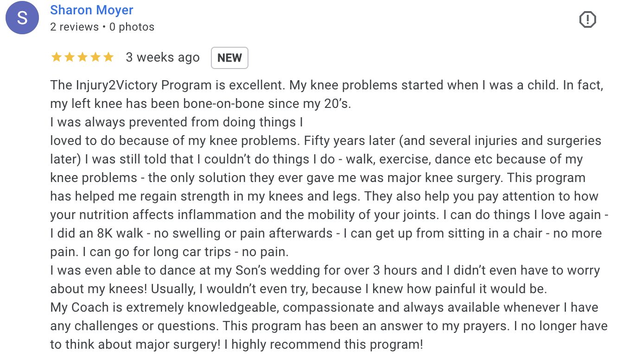The width and height of the screenshot is (623, 364).
Task: Open the Sharon Moyer profile link
Action: pos(92,10)
